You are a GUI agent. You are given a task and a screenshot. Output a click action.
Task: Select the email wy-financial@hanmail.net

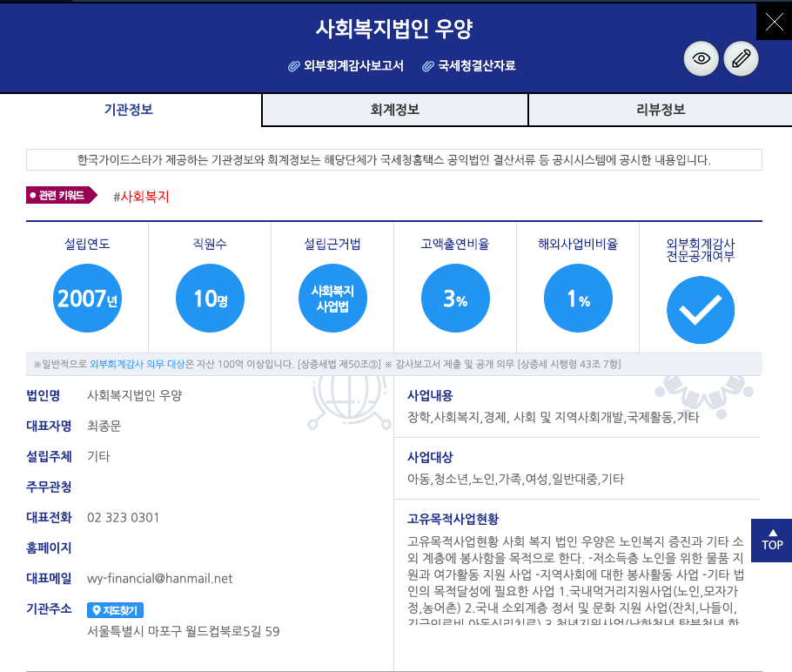pyautogui.click(x=159, y=579)
